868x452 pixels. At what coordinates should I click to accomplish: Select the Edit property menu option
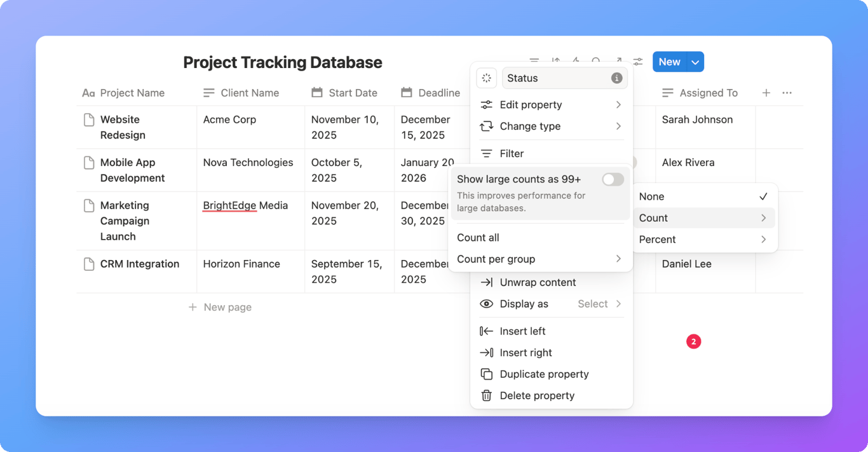pos(531,104)
